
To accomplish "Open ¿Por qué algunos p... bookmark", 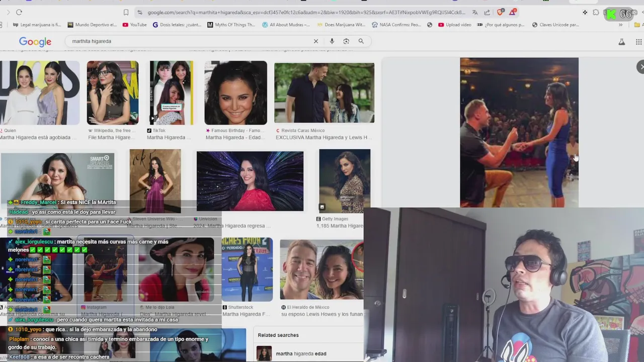I will pyautogui.click(x=502, y=25).
